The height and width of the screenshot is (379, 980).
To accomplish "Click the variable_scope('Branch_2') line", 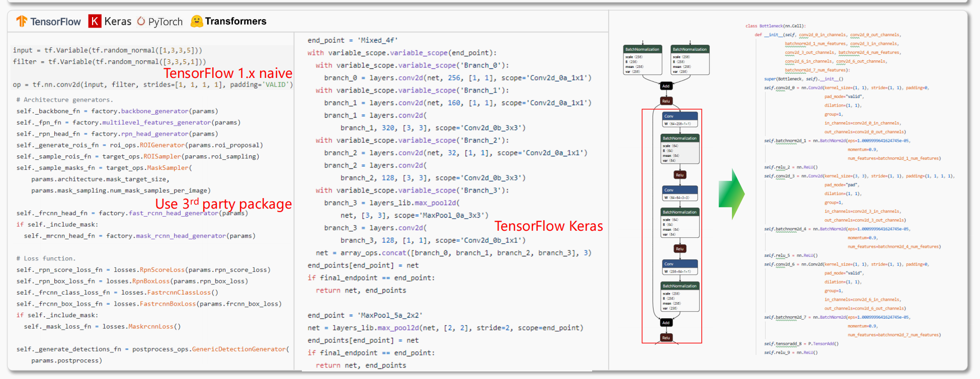I will (x=413, y=140).
